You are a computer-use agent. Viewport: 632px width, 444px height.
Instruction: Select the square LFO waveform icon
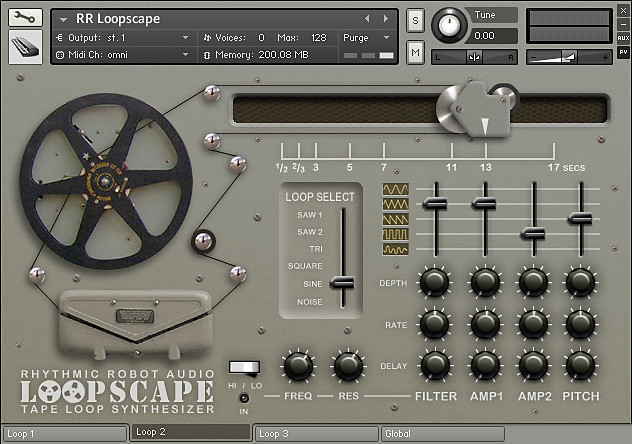click(x=395, y=234)
